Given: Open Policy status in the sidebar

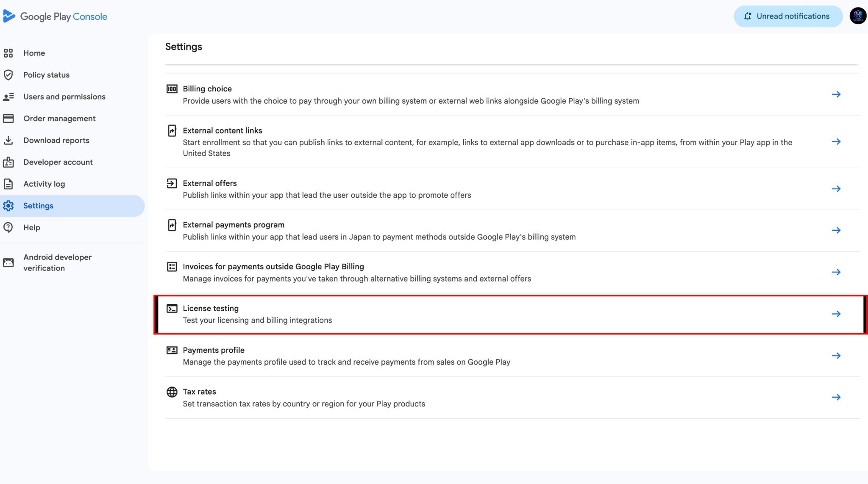Looking at the screenshot, I should 72,75.
